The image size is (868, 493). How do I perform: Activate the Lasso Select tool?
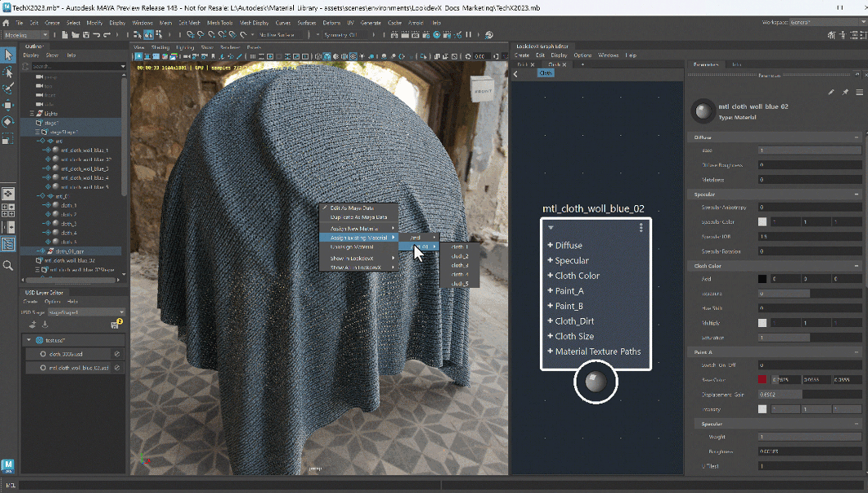pos(8,72)
